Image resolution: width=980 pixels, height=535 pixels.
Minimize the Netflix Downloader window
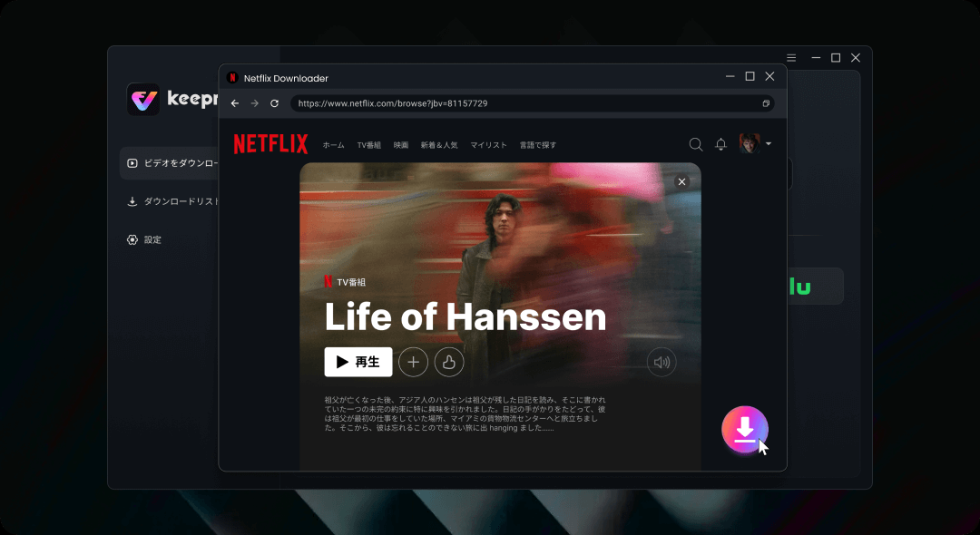730,77
